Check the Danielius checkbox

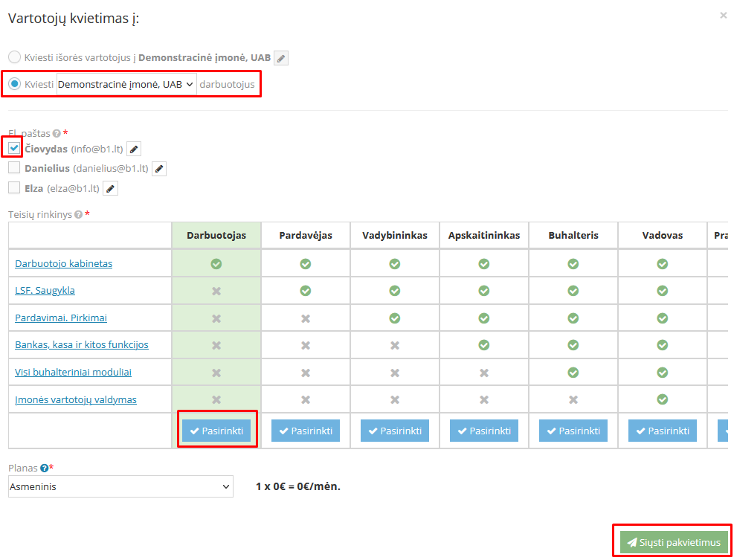click(x=14, y=168)
